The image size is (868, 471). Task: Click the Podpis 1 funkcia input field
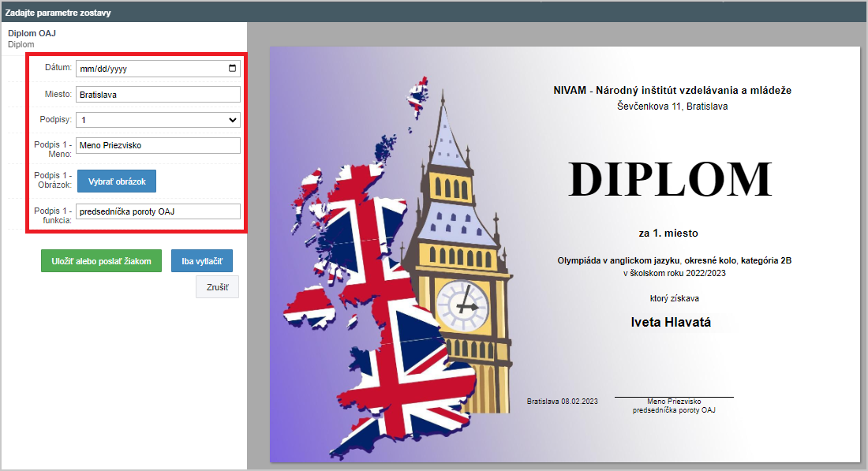click(158, 211)
